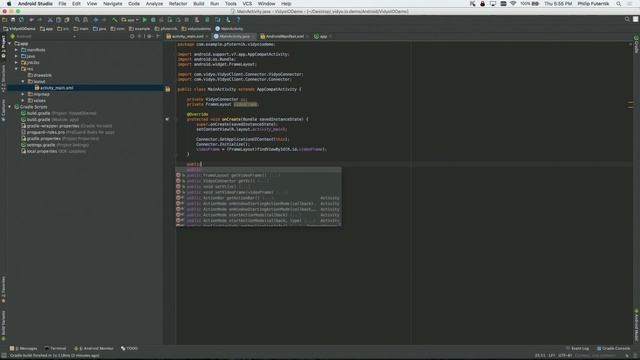Open Search Everywhere magnifier at toolbar right

[x=627, y=19]
